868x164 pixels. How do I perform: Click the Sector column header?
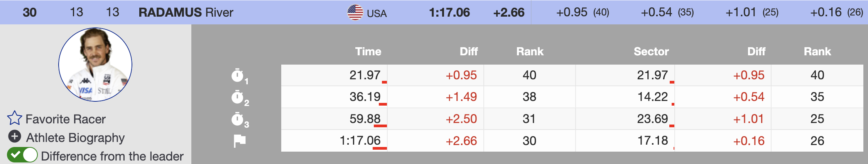pos(651,51)
